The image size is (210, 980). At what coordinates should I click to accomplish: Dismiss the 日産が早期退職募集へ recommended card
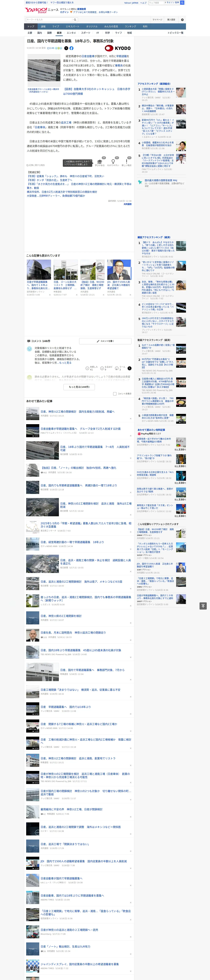coord(50,294)
